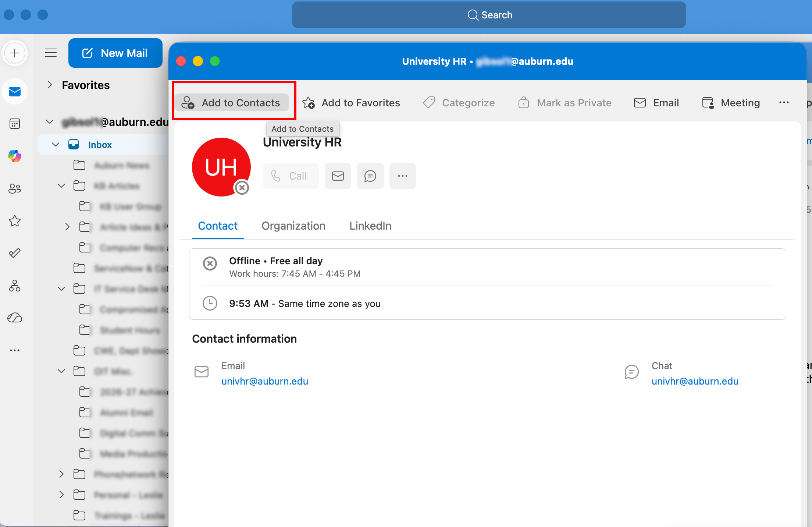This screenshot has width=812, height=527.
Task: Collapse the Inbox folder tree
Action: (x=55, y=144)
